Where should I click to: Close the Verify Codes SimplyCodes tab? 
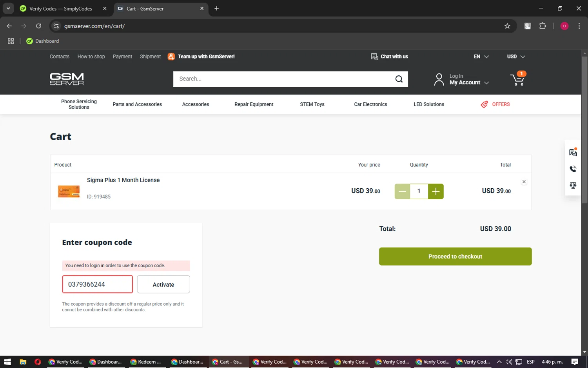click(105, 8)
